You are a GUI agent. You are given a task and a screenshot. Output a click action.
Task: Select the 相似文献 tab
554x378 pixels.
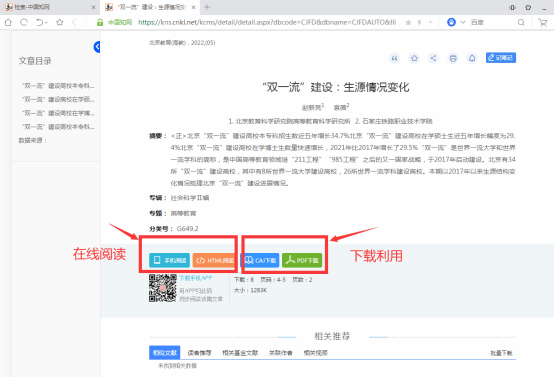(x=165, y=353)
